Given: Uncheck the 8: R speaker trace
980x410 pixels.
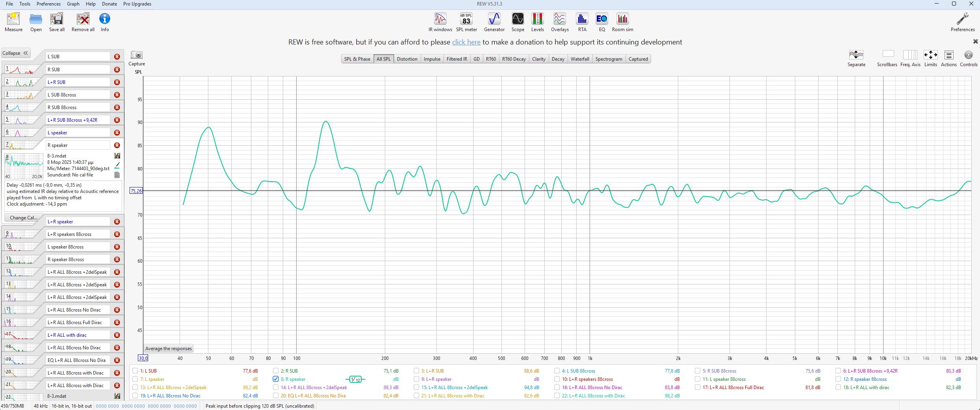Looking at the screenshot, I should point(276,379).
